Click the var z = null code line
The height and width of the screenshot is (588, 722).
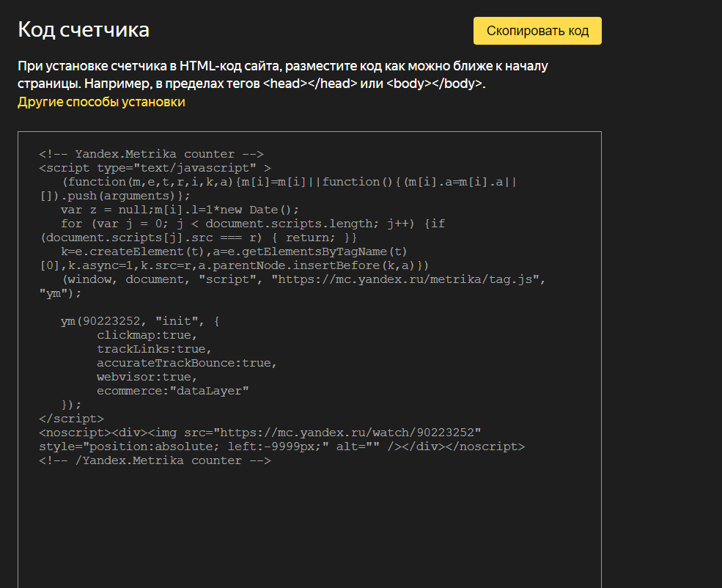pyautogui.click(x=180, y=210)
